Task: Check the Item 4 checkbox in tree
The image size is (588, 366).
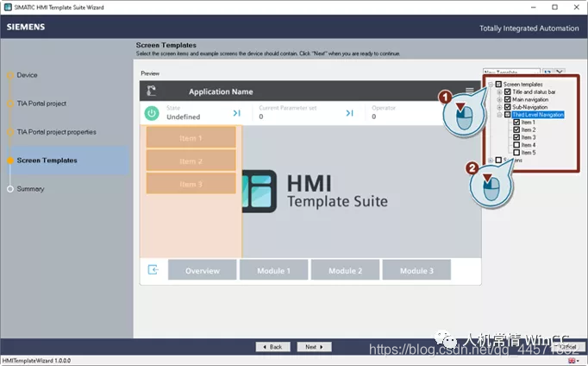Action: pyautogui.click(x=516, y=145)
